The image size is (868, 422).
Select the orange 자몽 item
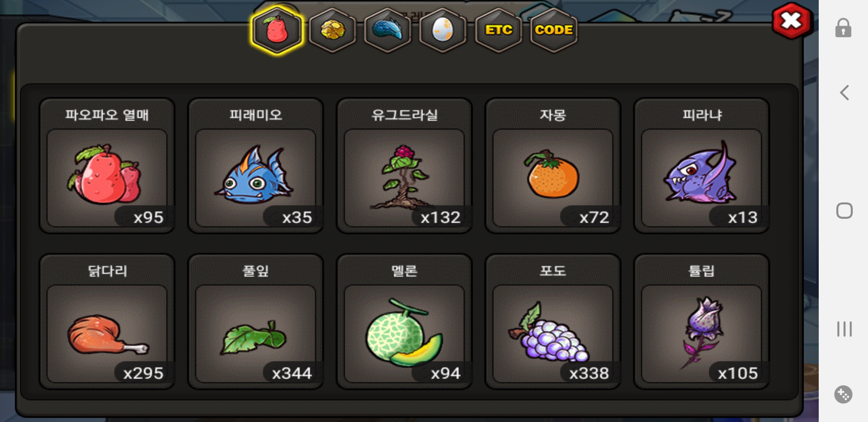click(553, 166)
